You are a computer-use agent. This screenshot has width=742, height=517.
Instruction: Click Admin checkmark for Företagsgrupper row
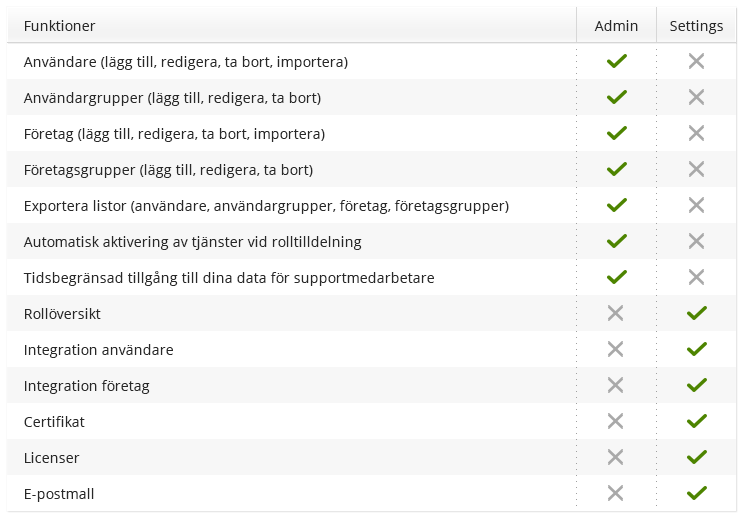click(x=617, y=170)
